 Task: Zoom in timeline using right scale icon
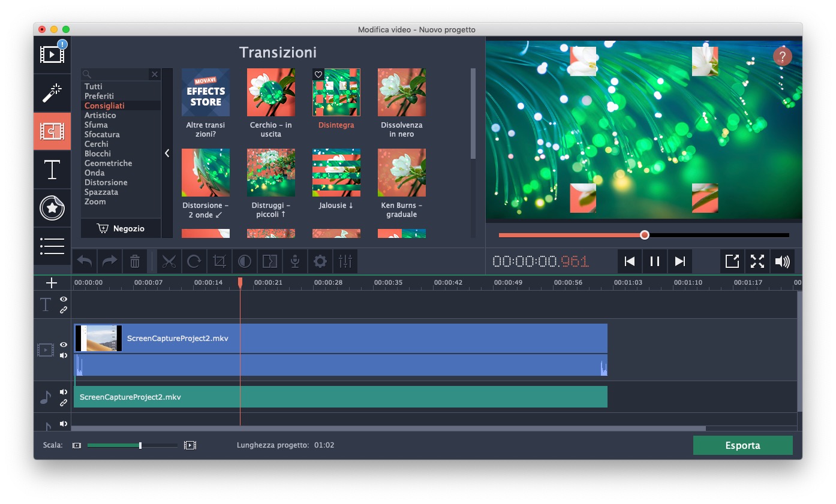coord(190,445)
